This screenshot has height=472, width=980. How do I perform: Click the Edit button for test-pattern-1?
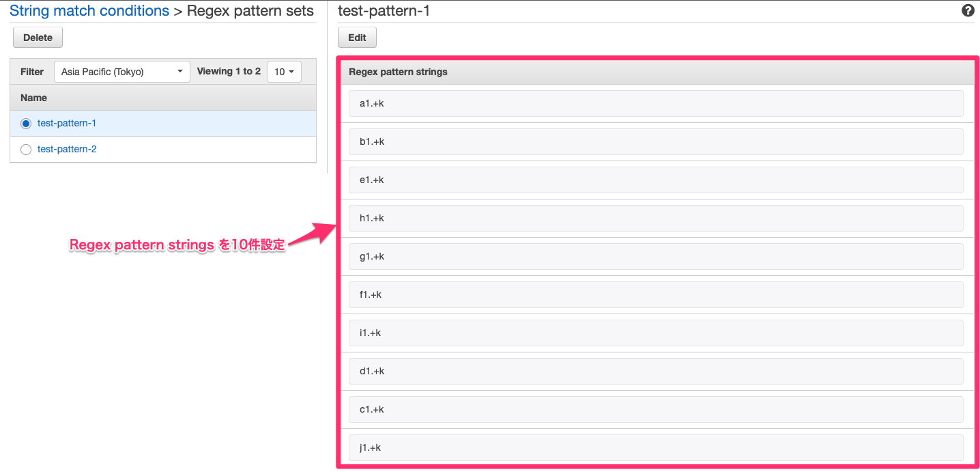(357, 37)
